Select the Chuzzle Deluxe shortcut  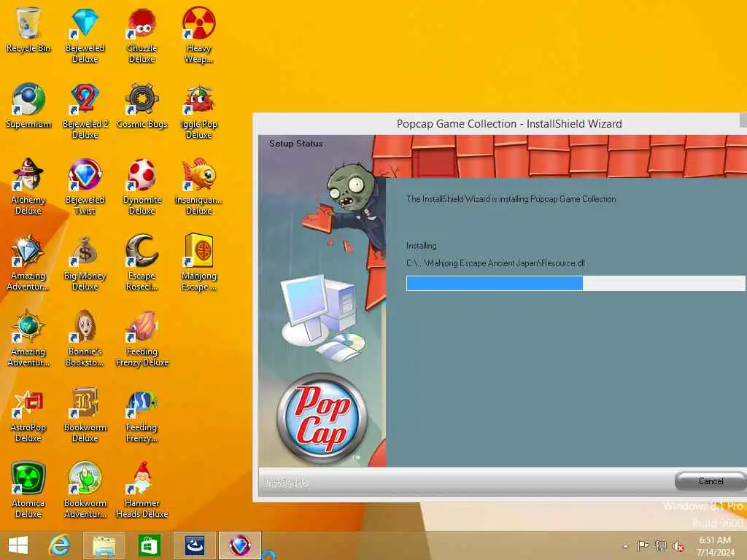[142, 34]
